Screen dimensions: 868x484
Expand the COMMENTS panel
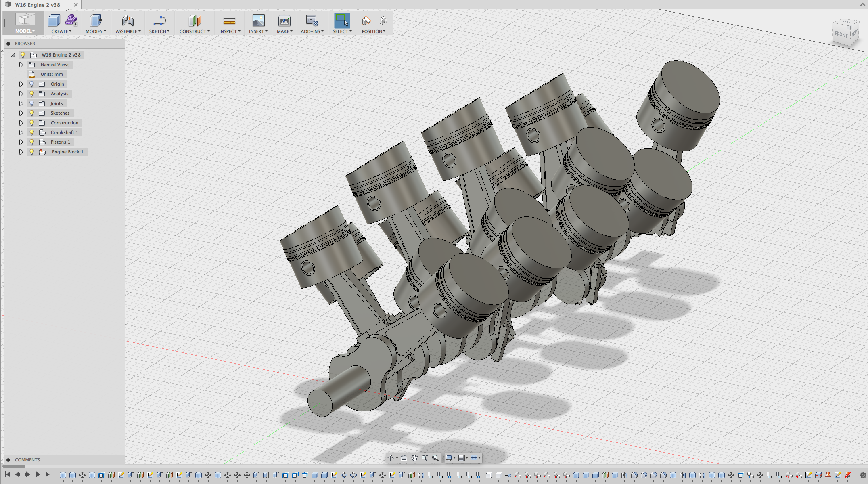[8, 460]
